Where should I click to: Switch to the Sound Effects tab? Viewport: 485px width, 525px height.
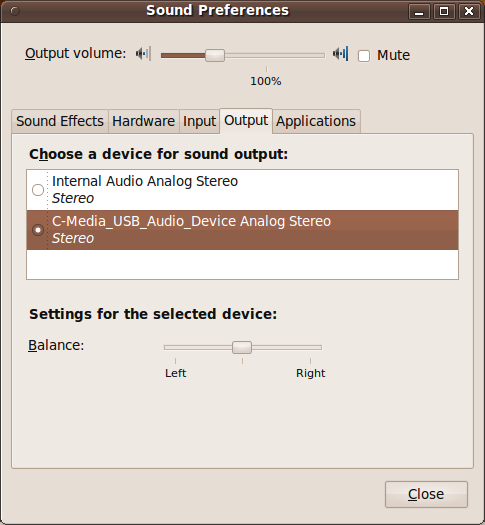pyautogui.click(x=60, y=121)
